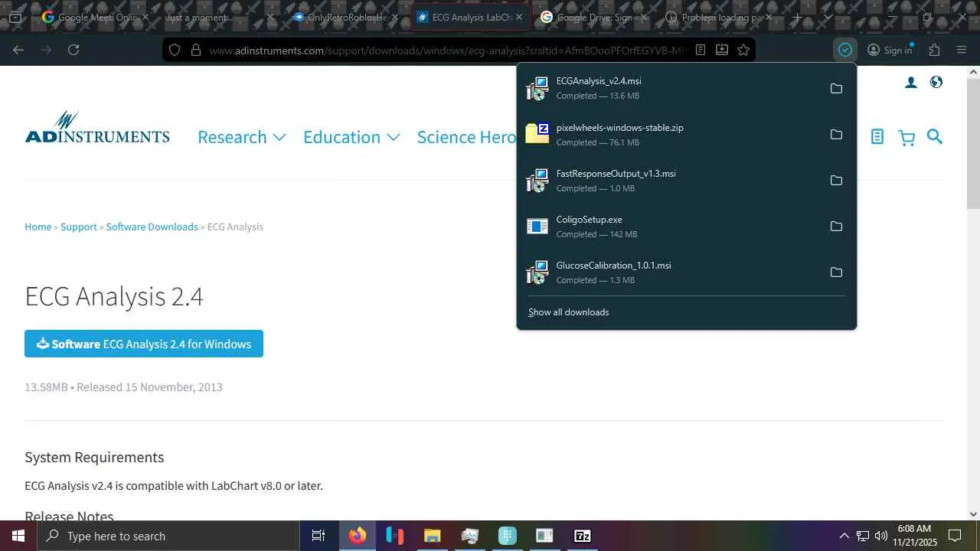Close the Google Meet tab
Viewport: 980px width, 551px height.
click(x=145, y=17)
